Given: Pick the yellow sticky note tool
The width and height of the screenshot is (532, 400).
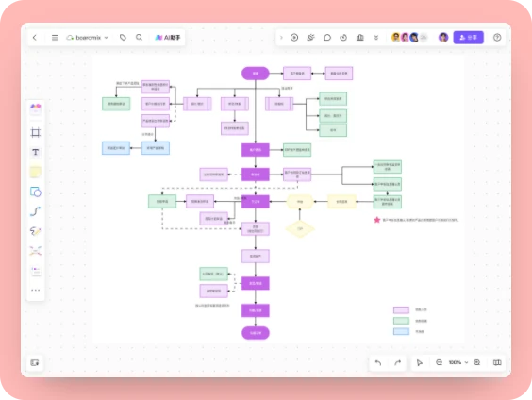Looking at the screenshot, I should pyautogui.click(x=35, y=172).
